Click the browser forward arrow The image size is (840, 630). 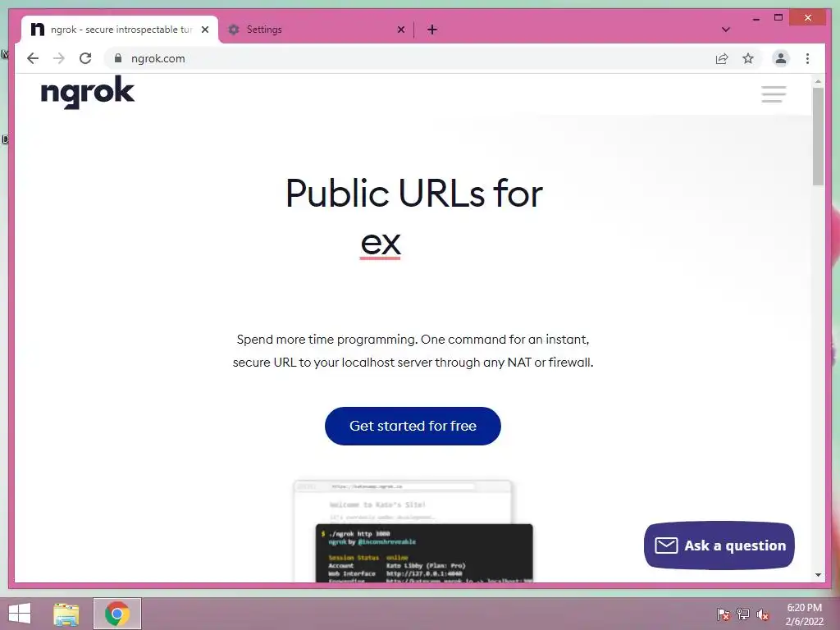point(59,58)
